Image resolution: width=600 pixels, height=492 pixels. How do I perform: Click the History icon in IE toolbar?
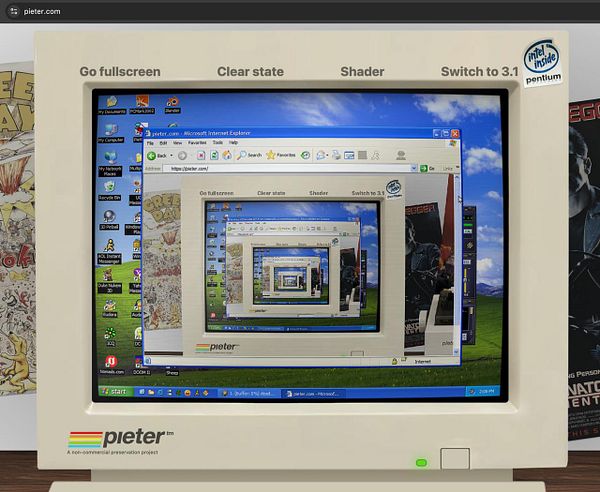click(x=305, y=155)
